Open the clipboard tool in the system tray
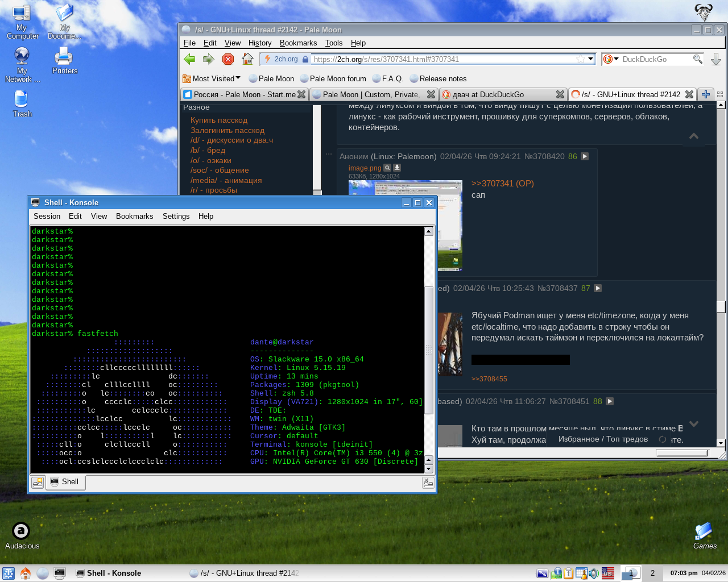 (569, 573)
